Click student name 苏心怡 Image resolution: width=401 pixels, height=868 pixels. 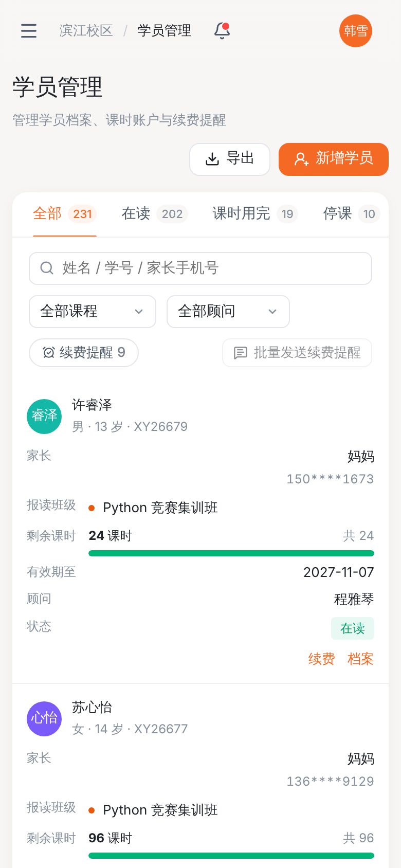point(92,708)
